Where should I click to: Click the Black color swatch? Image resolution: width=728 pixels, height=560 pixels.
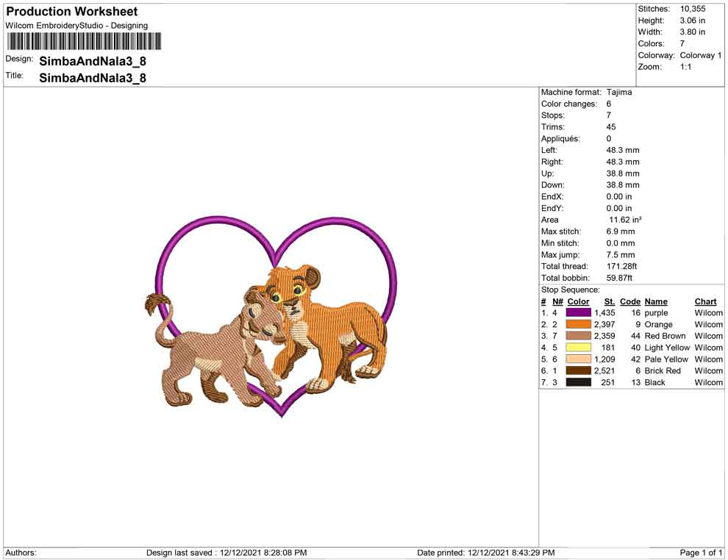pos(578,382)
